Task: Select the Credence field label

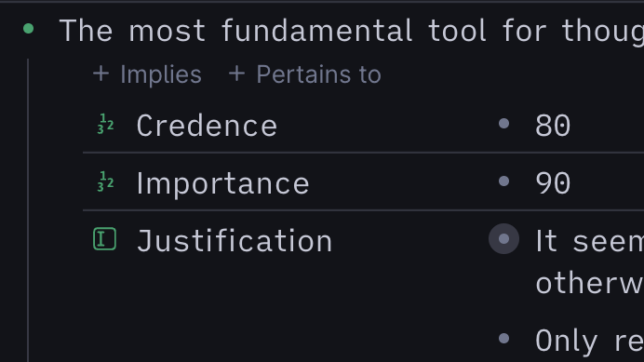Action: [207, 126]
